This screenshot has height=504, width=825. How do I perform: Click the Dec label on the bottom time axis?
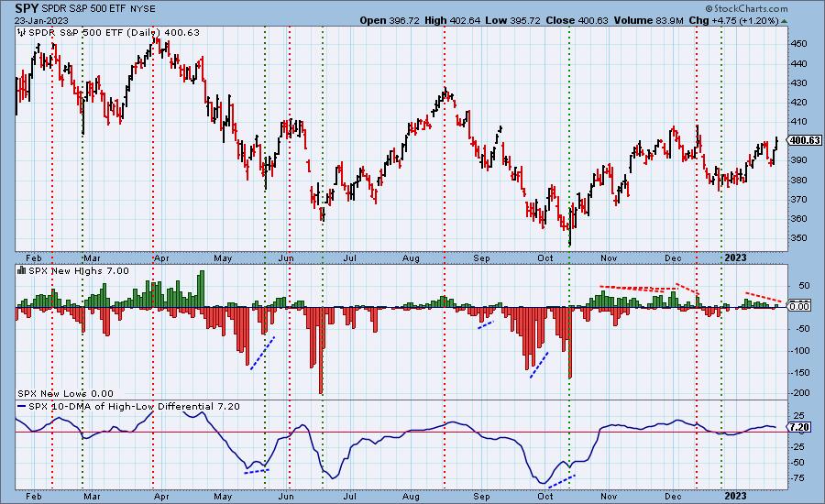click(x=673, y=496)
